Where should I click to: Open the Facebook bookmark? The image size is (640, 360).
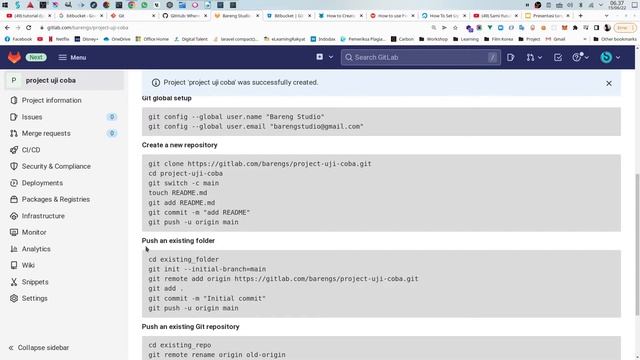pyautogui.click(x=18, y=39)
